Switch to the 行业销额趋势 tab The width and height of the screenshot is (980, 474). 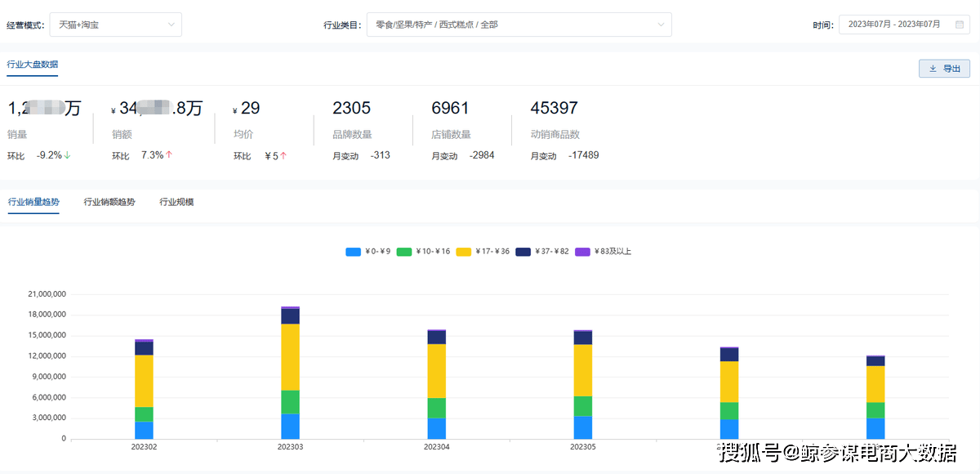coord(109,202)
